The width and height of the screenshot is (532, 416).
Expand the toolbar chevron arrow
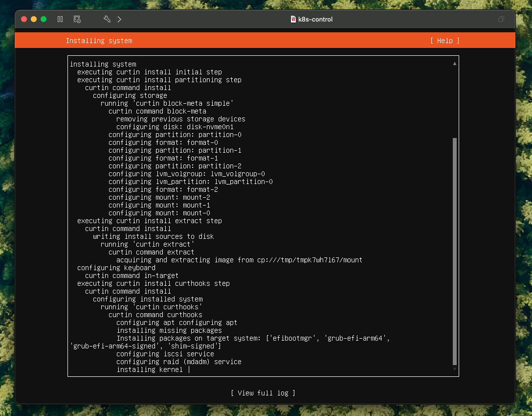(119, 19)
